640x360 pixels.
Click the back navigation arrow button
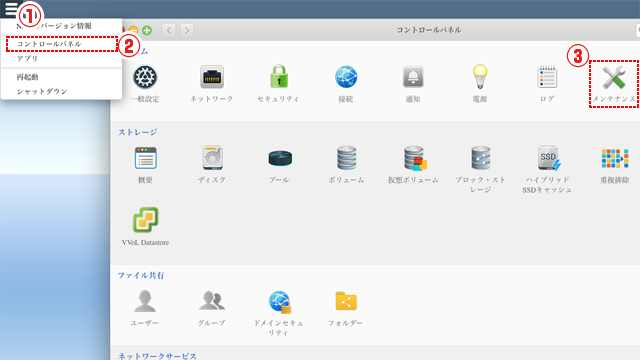tap(169, 30)
